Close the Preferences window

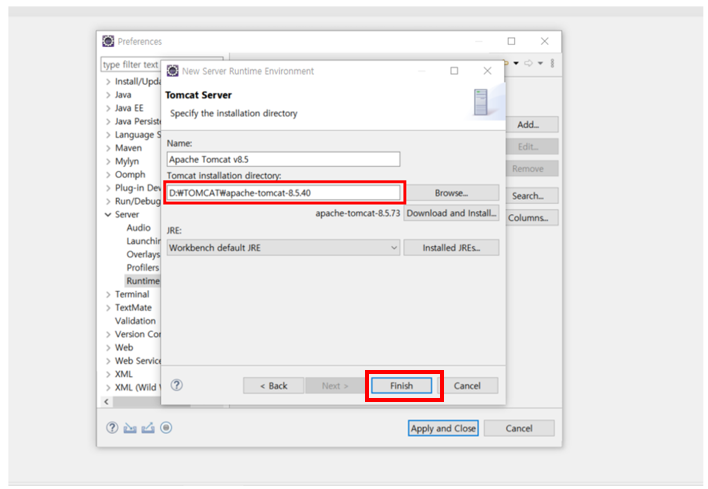tap(545, 41)
